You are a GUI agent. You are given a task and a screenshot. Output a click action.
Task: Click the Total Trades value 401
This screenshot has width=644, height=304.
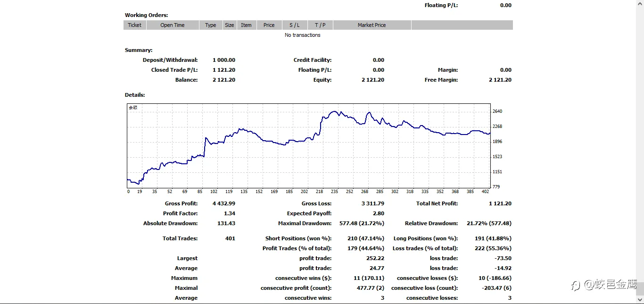(x=230, y=238)
